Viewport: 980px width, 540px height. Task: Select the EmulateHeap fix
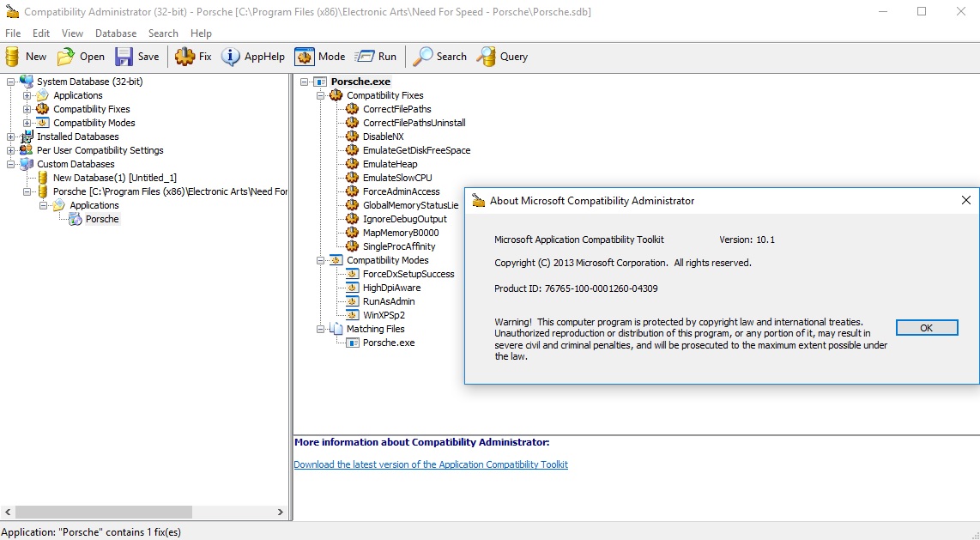[390, 164]
